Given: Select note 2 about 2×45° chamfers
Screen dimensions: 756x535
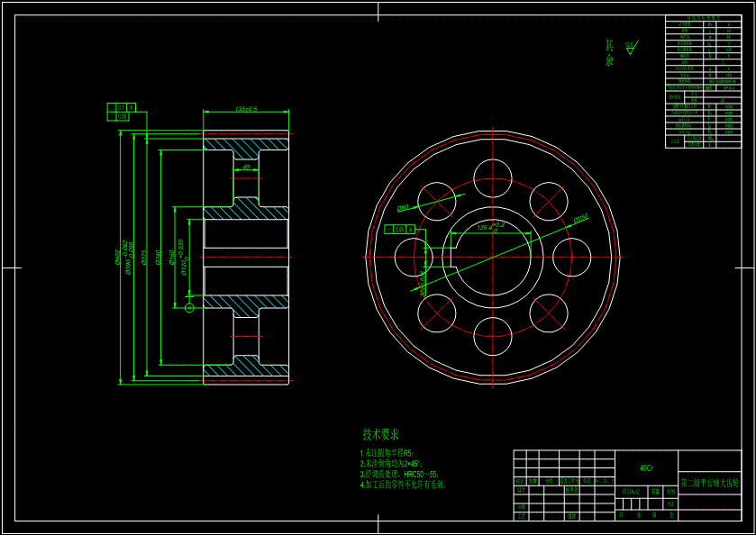Looking at the screenshot, I should click(391, 464).
